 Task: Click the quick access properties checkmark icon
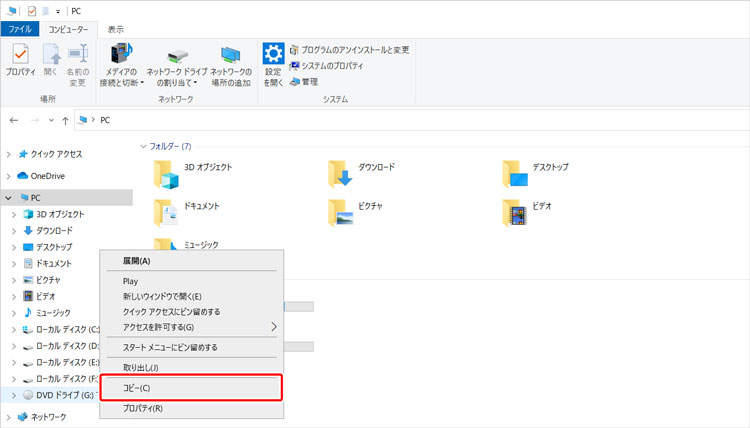pyautogui.click(x=32, y=11)
